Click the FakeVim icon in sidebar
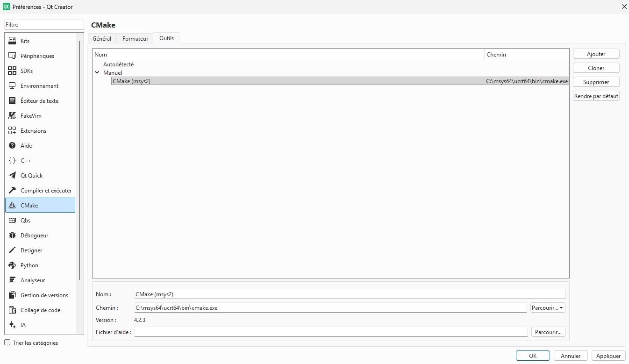This screenshot has width=629, height=364. [13, 116]
